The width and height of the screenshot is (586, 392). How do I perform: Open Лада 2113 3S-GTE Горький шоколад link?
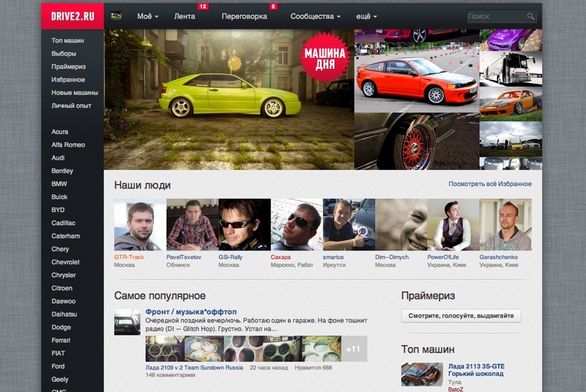[x=476, y=370]
